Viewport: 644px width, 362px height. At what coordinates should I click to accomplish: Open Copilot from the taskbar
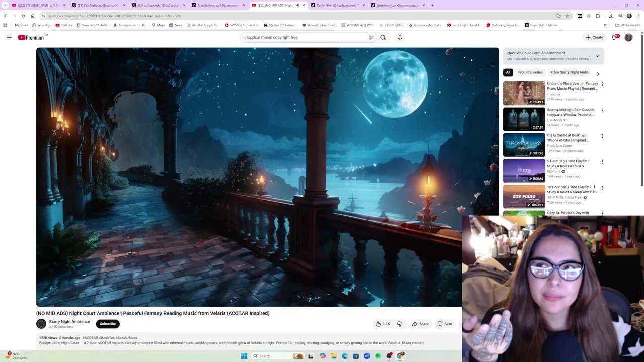(x=323, y=356)
